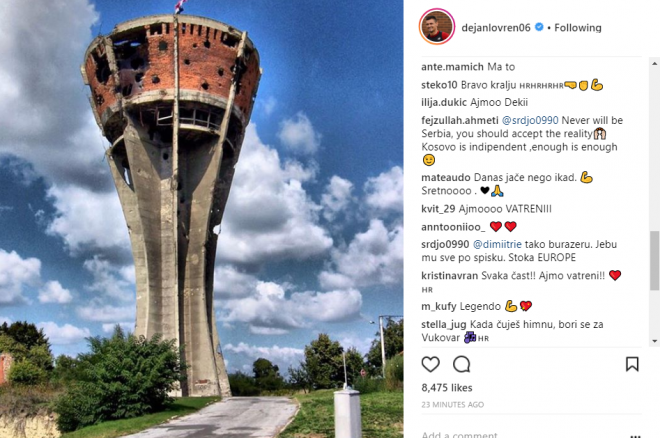Open @srdjo0990 mention in fejzullah.ahmeti comment

[530, 120]
